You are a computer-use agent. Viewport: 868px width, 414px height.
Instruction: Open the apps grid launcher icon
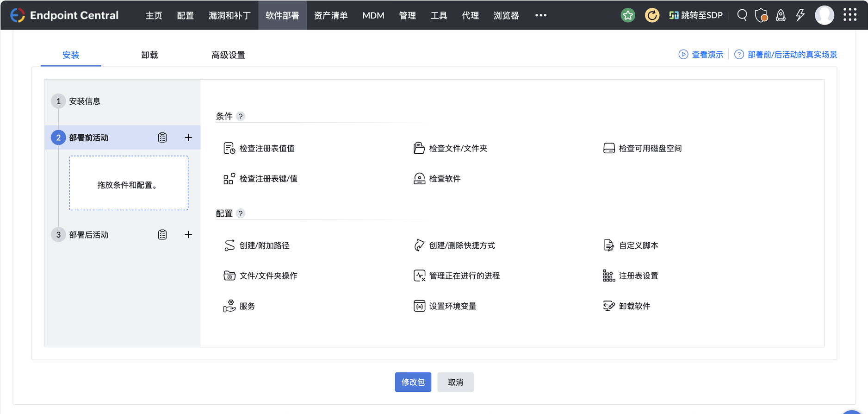click(x=850, y=15)
